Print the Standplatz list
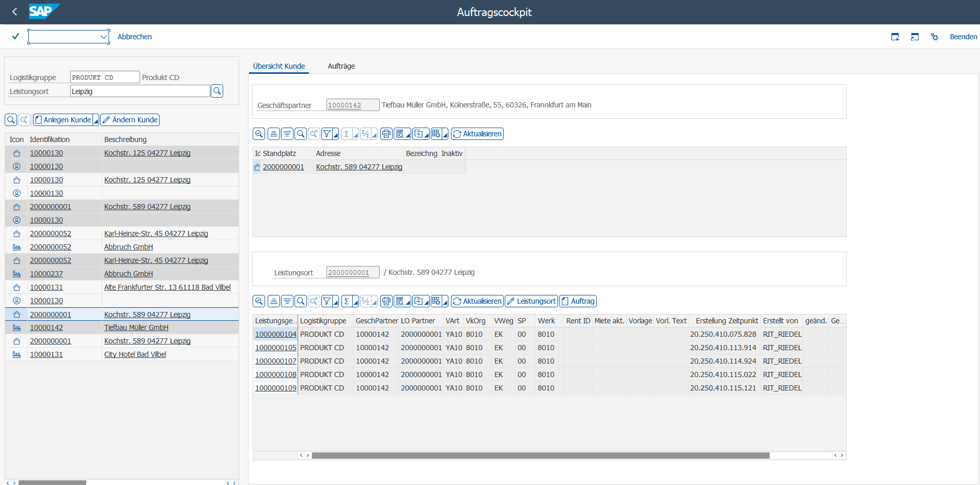The height and width of the screenshot is (485, 980). [x=386, y=134]
